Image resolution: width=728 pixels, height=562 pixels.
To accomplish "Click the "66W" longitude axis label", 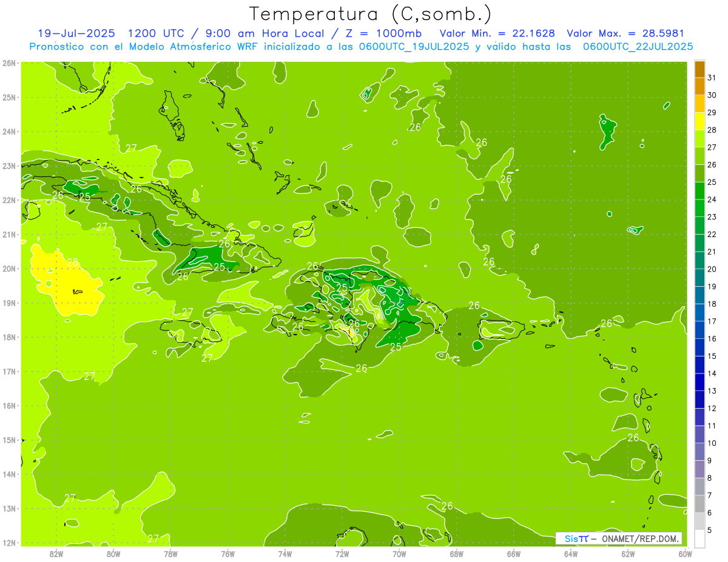I will [x=513, y=553].
